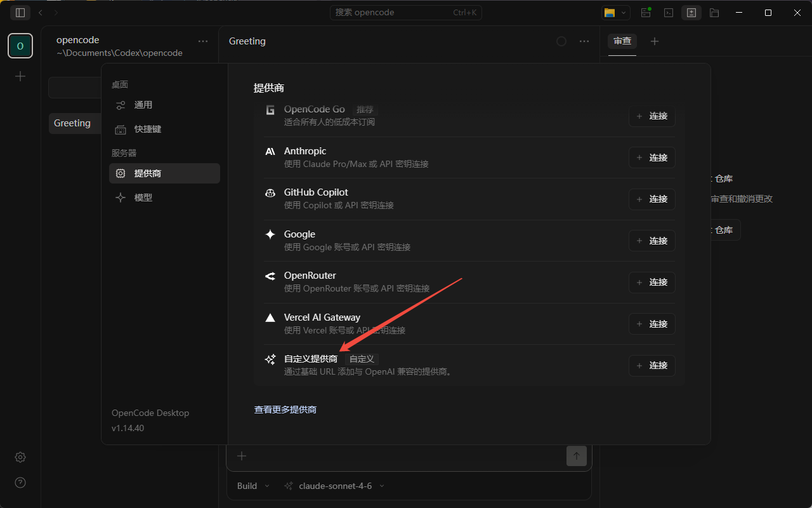Click the Greeting title in main header
This screenshot has width=812, height=508.
[247, 41]
